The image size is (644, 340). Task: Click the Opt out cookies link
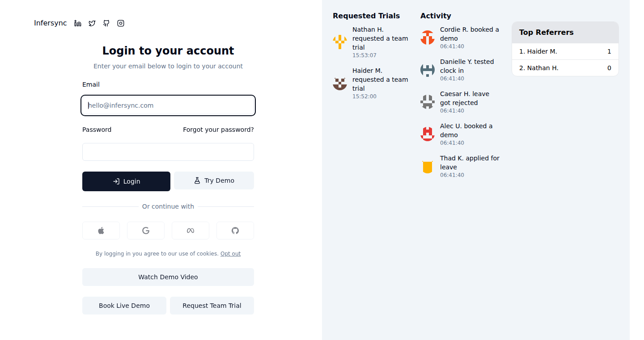pos(230,254)
